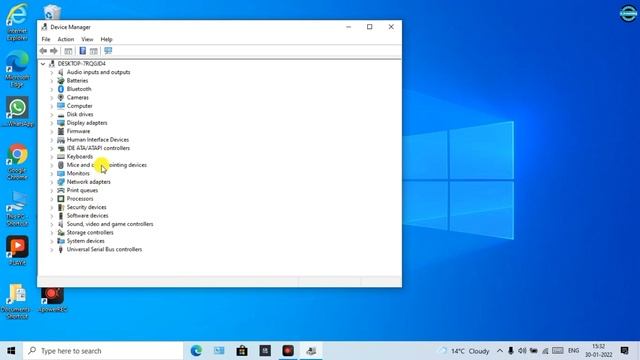This screenshot has width=640, height=360.
Task: Click the 14°C Cloudy weather widget
Action: point(464,351)
